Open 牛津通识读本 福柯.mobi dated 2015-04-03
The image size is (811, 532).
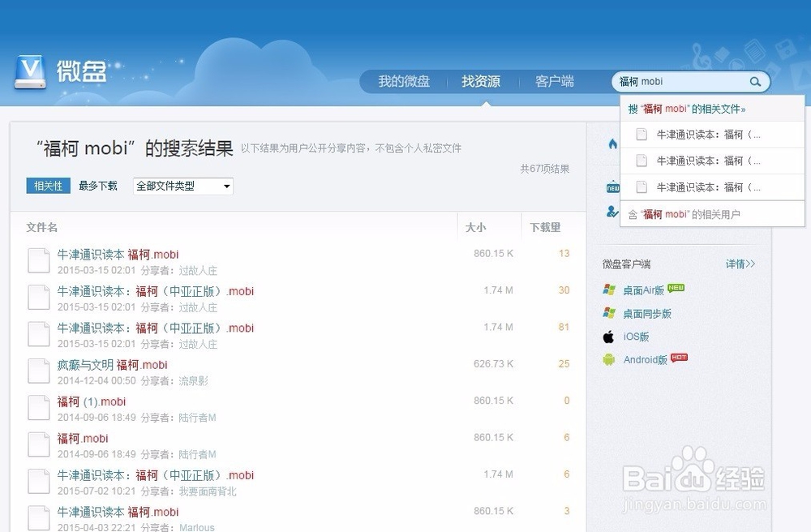pos(118,513)
